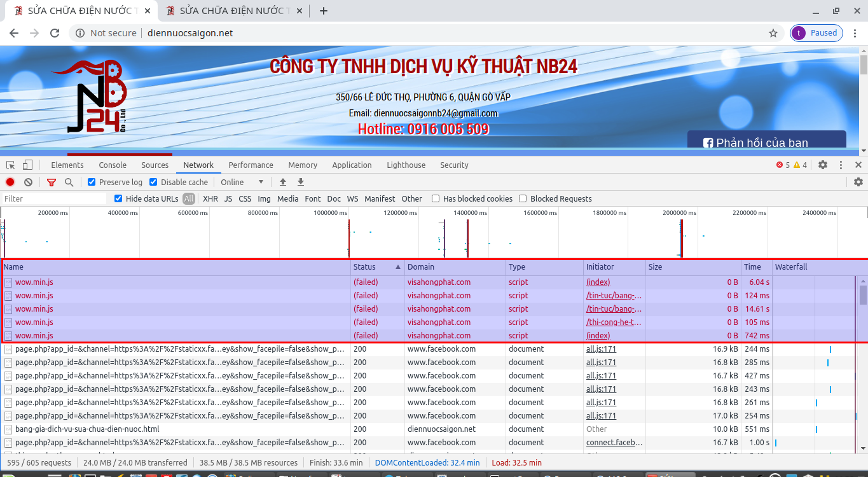Image resolution: width=868 pixels, height=477 pixels.
Task: Click the address bar URL diennuocsaigon.net
Action: [x=190, y=33]
